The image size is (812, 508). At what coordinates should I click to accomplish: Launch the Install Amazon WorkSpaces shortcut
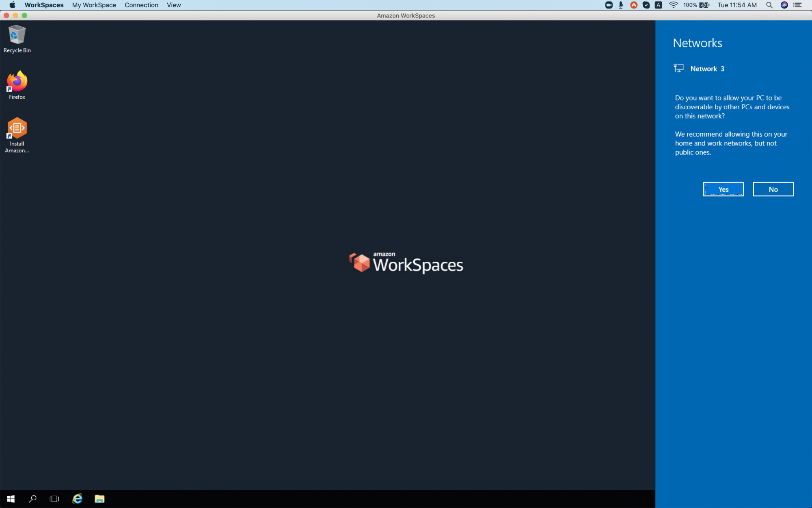point(17,130)
